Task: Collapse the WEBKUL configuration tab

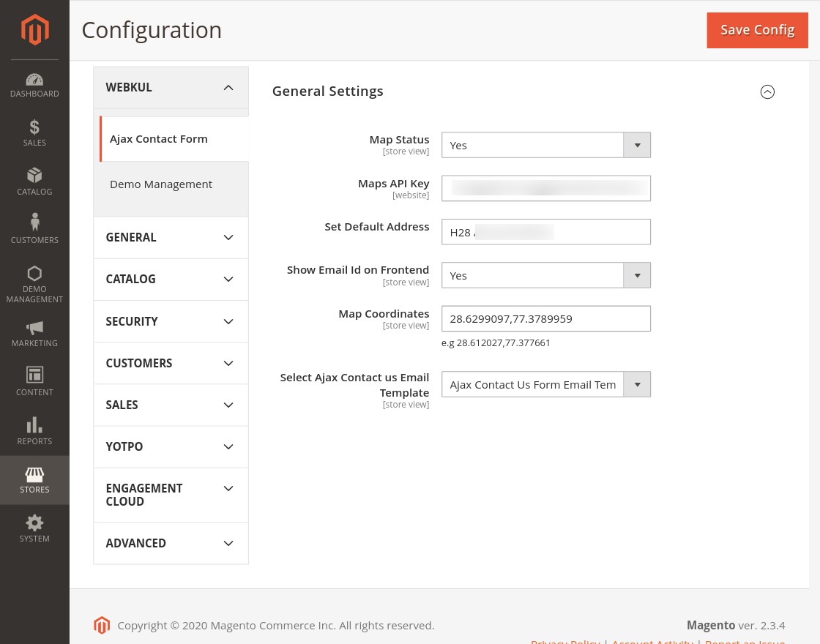Action: pyautogui.click(x=228, y=88)
